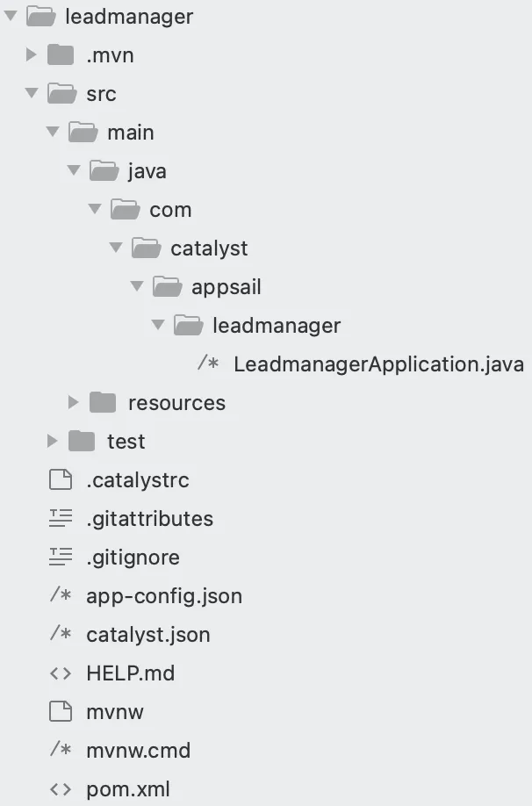
Task: Click the code icon beside LeadmanagerApplication.java
Action: 208,364
